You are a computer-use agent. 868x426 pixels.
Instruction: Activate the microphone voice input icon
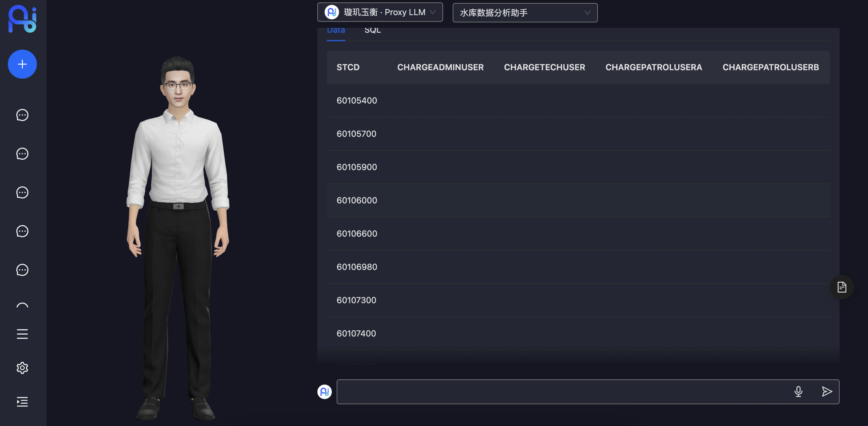pyautogui.click(x=798, y=391)
